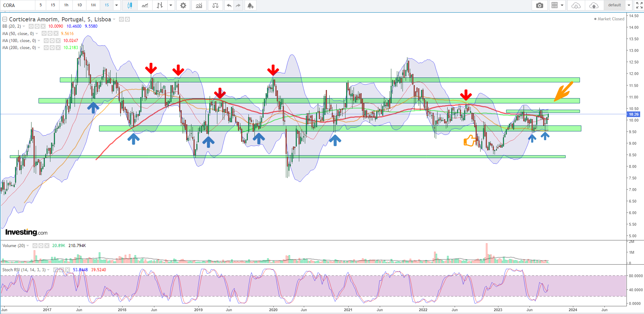Undo the last action with left arrow
Screen dimensions: 644x314
pyautogui.click(x=229, y=5)
